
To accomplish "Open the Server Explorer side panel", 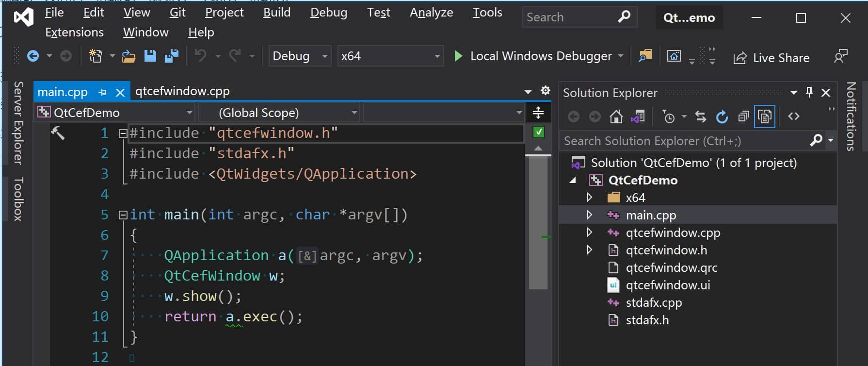I will [x=18, y=123].
